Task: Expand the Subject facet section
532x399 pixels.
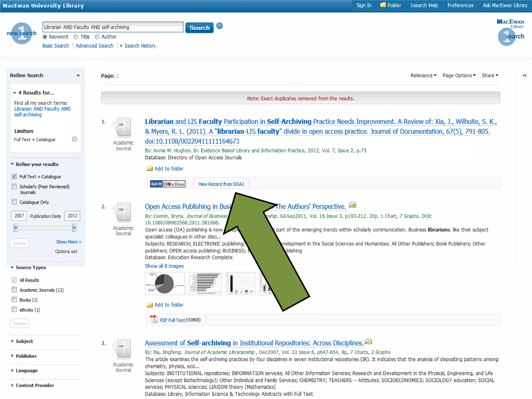Action: click(24, 341)
